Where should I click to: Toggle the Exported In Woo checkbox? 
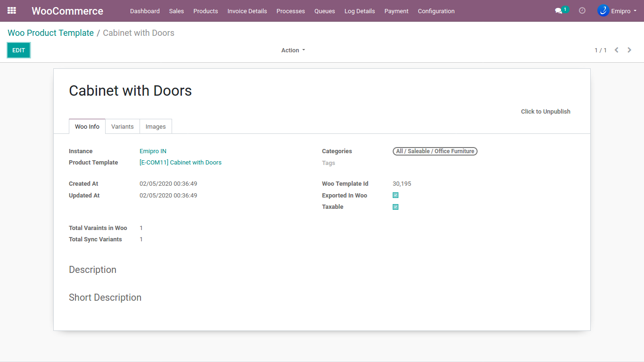click(396, 195)
